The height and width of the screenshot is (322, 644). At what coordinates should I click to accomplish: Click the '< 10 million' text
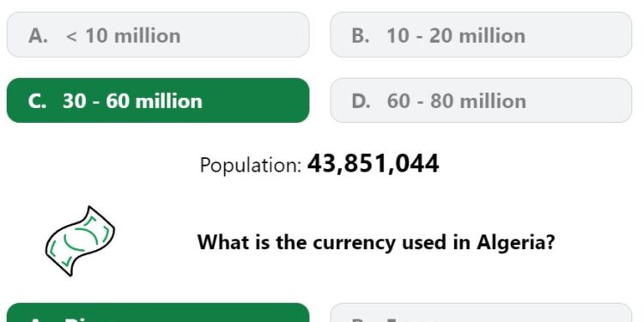pos(123,36)
